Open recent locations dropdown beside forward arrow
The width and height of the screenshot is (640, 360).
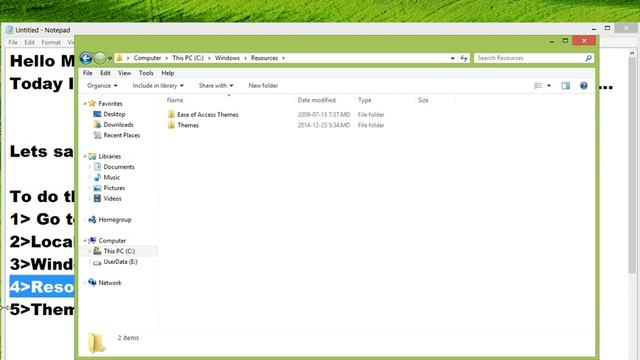coord(110,58)
